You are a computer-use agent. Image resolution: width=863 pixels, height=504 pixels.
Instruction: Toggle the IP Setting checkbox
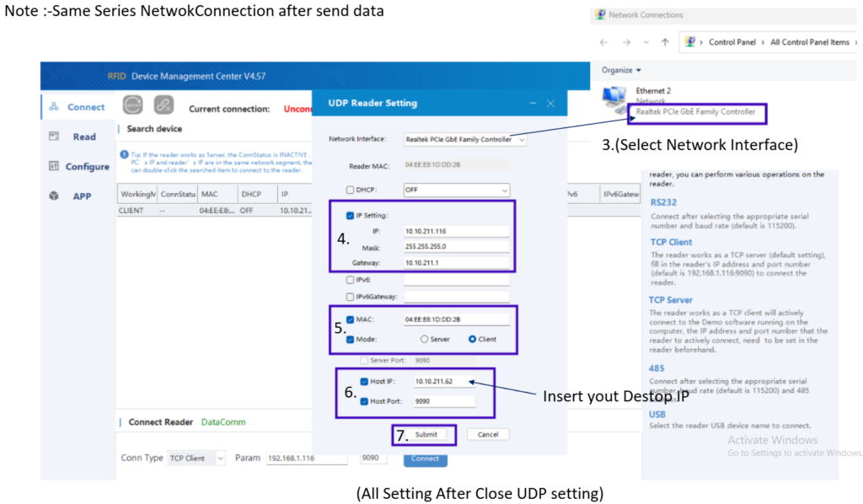[350, 215]
